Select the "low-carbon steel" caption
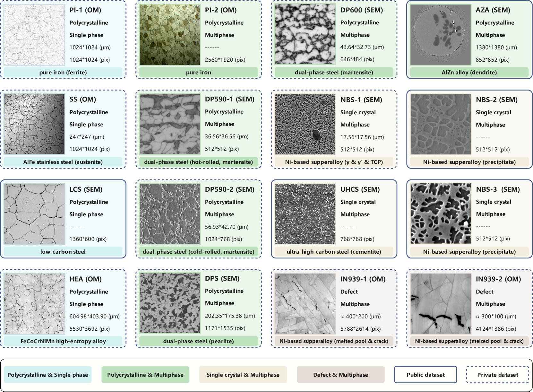The width and height of the screenshot is (533, 392). [x=63, y=251]
